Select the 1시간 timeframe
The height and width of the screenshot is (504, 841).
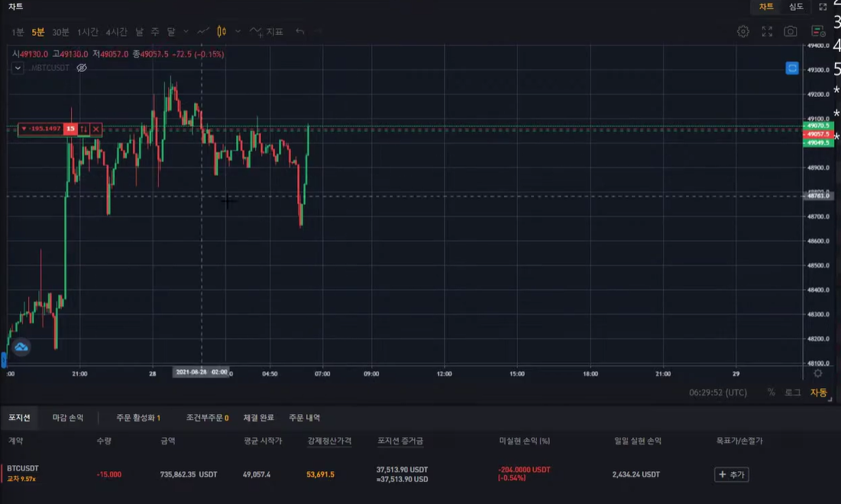87,32
